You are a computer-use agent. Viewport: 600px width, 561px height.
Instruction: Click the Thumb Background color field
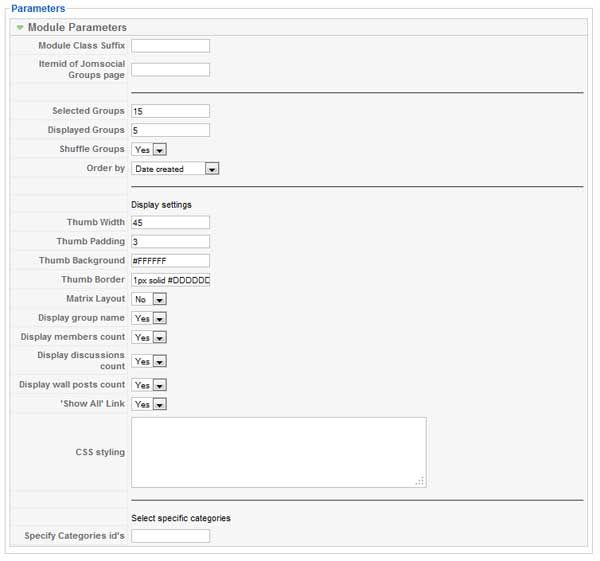tap(170, 261)
